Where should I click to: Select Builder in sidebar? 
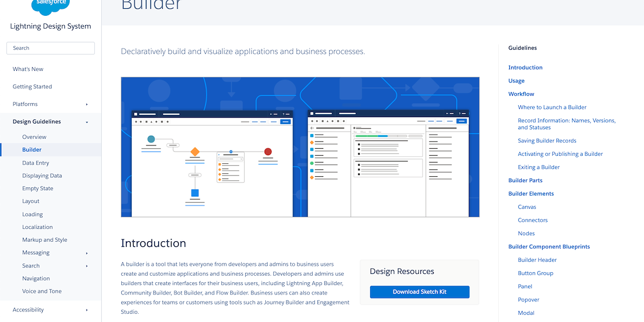32,149
